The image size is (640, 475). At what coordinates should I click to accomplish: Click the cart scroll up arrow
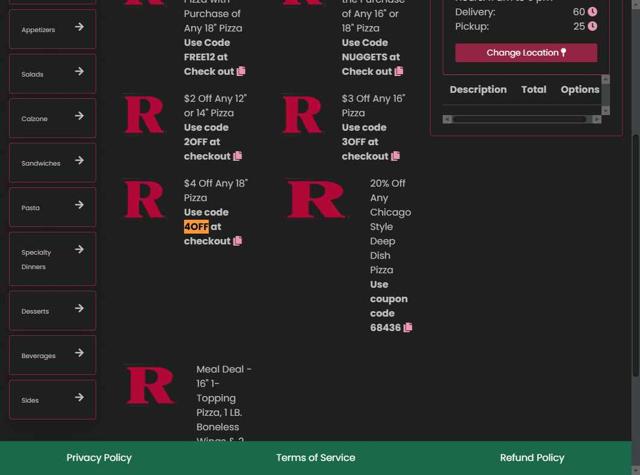coord(606,79)
